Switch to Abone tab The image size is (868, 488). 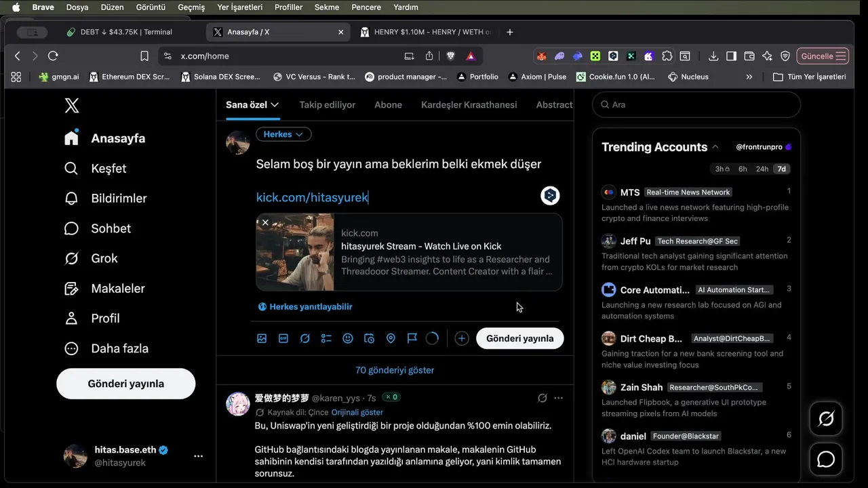pyautogui.click(x=389, y=104)
